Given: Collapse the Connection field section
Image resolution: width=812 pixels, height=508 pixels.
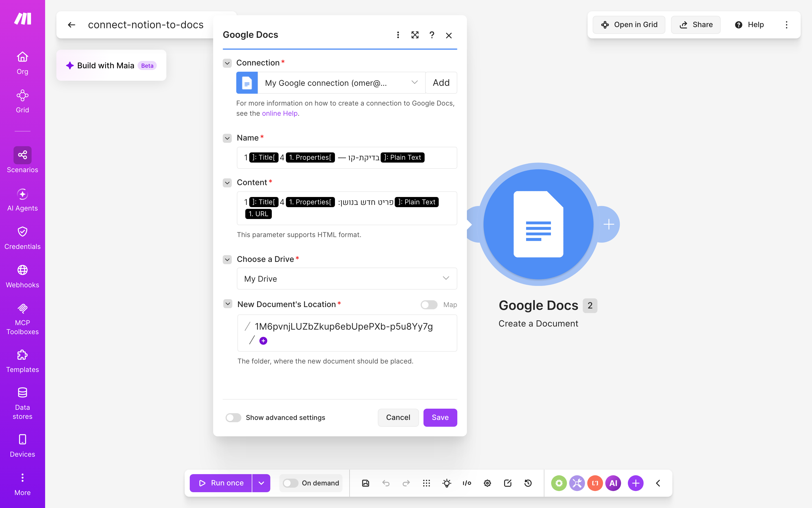Looking at the screenshot, I should click(227, 63).
